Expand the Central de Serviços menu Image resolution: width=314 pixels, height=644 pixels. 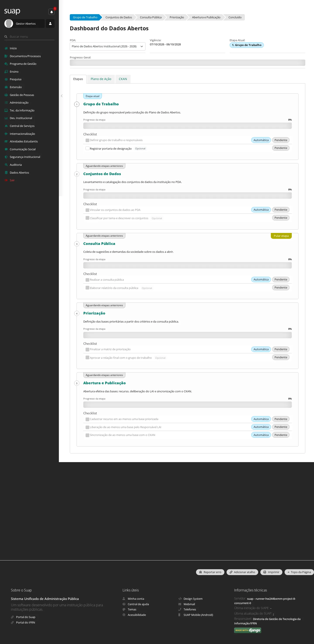click(x=29, y=126)
